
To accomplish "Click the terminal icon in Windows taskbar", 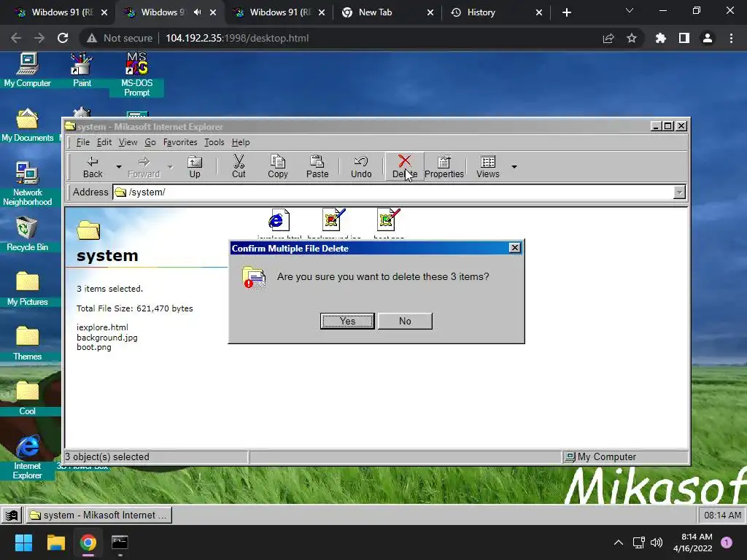I will tap(120, 542).
